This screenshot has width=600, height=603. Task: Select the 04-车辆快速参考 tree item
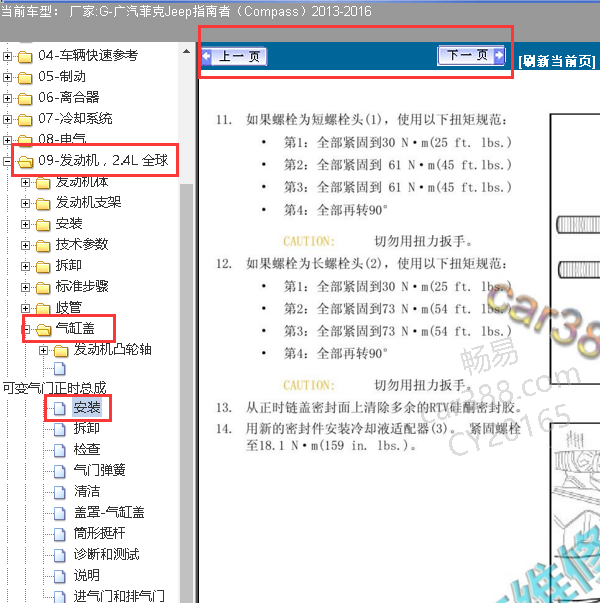88,56
